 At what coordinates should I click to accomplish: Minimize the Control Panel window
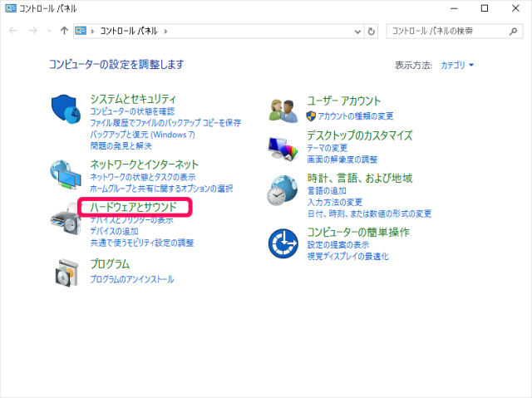[454, 8]
